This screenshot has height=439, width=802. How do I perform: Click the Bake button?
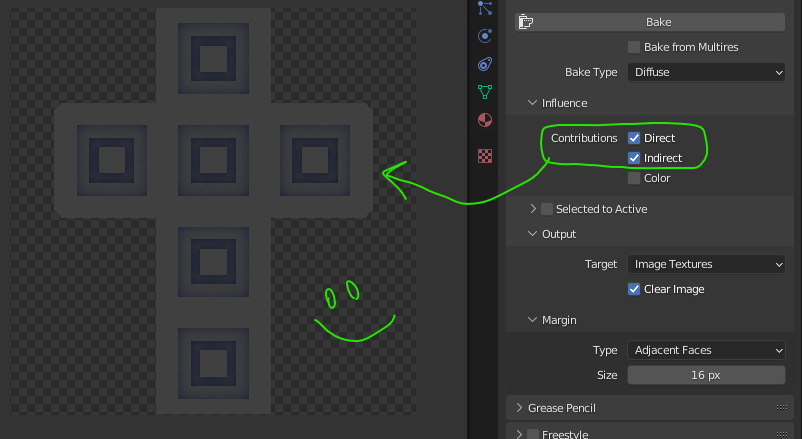(x=650, y=22)
